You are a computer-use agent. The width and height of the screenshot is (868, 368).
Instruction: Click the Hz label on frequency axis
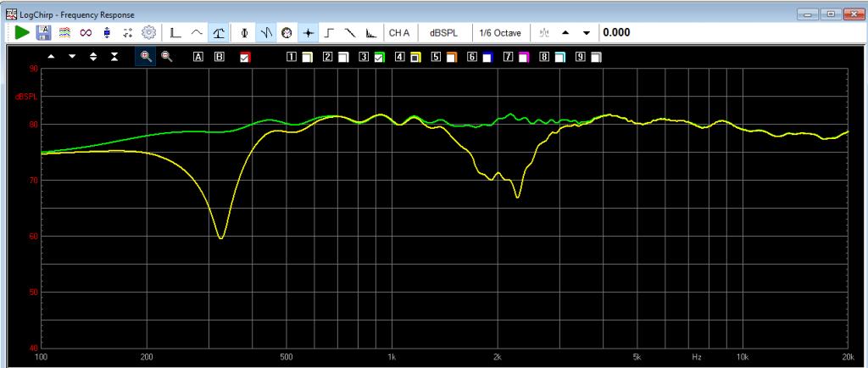[697, 357]
